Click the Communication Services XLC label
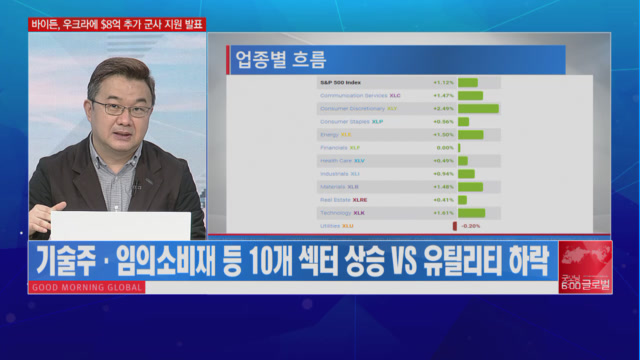The width and height of the screenshot is (640, 360). pos(360,96)
